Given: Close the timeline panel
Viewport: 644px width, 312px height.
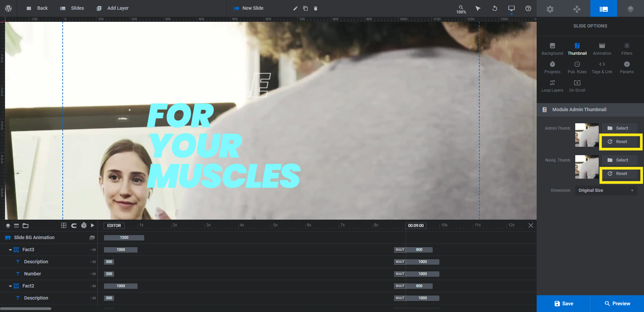Looking at the screenshot, I should (531, 225).
